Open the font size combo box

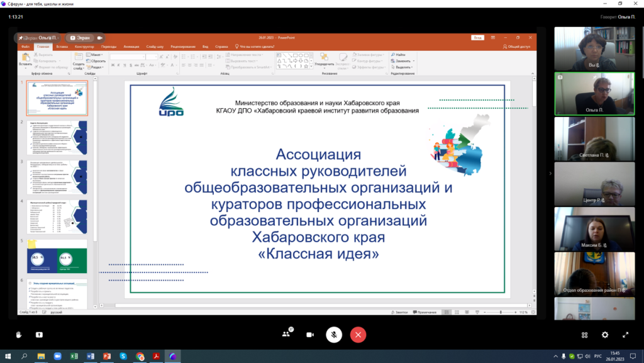[152, 57]
